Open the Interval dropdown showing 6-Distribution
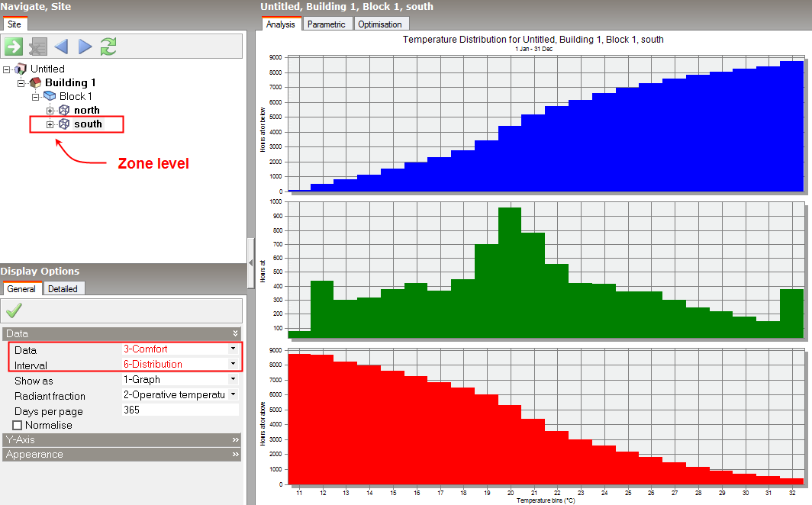The width and height of the screenshot is (812, 505). [232, 364]
